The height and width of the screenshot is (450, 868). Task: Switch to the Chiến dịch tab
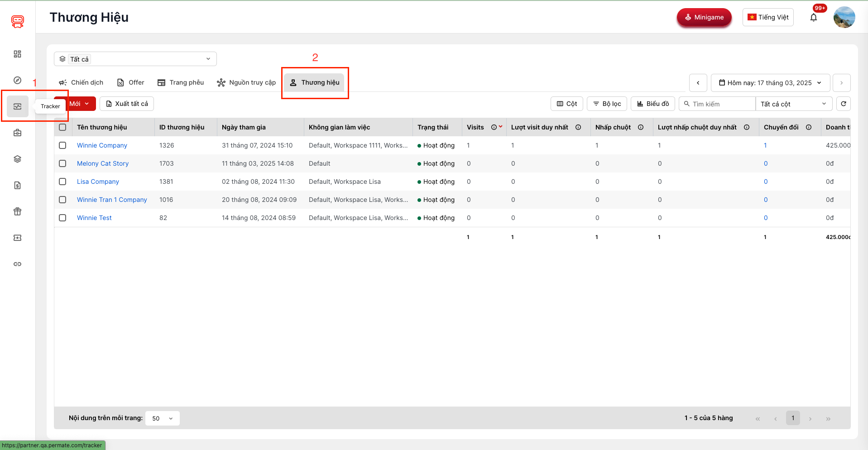coord(81,82)
